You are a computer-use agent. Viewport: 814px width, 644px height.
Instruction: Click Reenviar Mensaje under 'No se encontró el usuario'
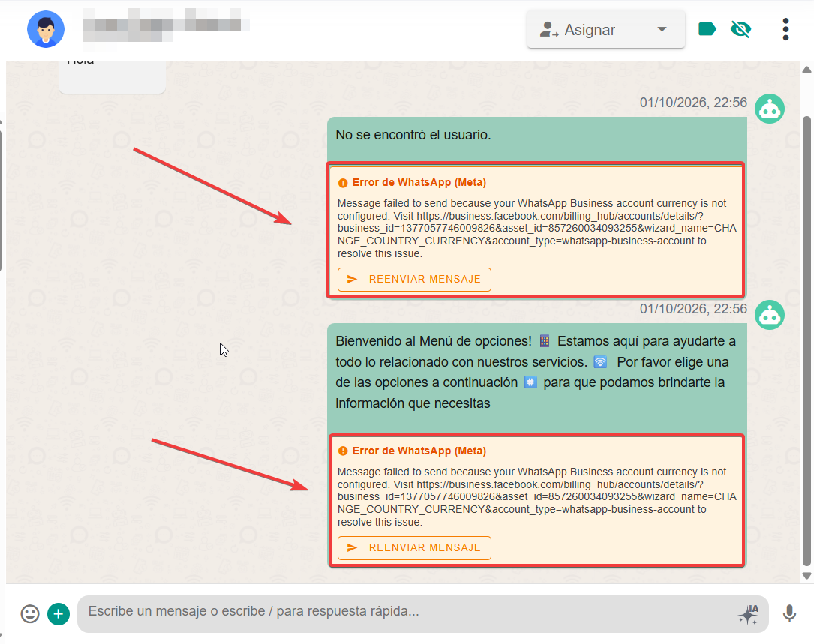pyautogui.click(x=414, y=279)
